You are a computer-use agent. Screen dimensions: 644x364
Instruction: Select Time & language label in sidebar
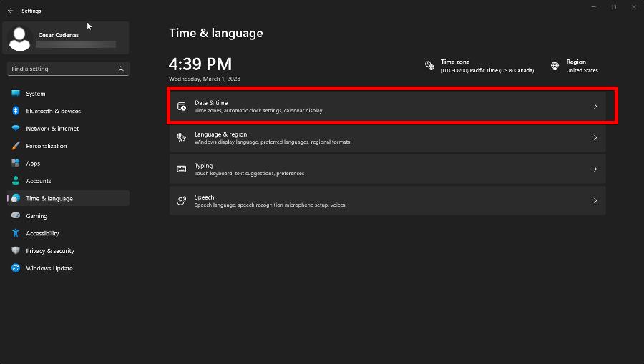pos(49,198)
